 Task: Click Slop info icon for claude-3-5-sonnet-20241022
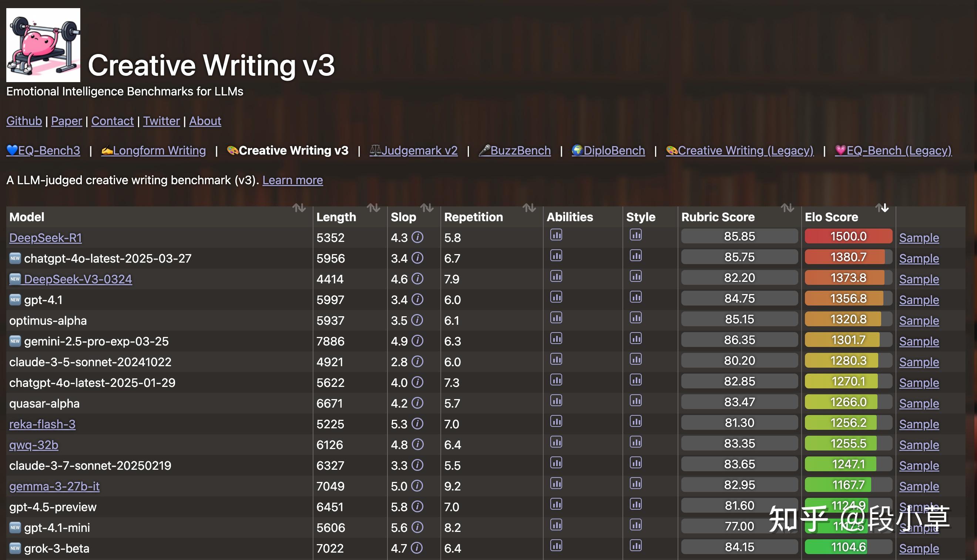click(417, 361)
